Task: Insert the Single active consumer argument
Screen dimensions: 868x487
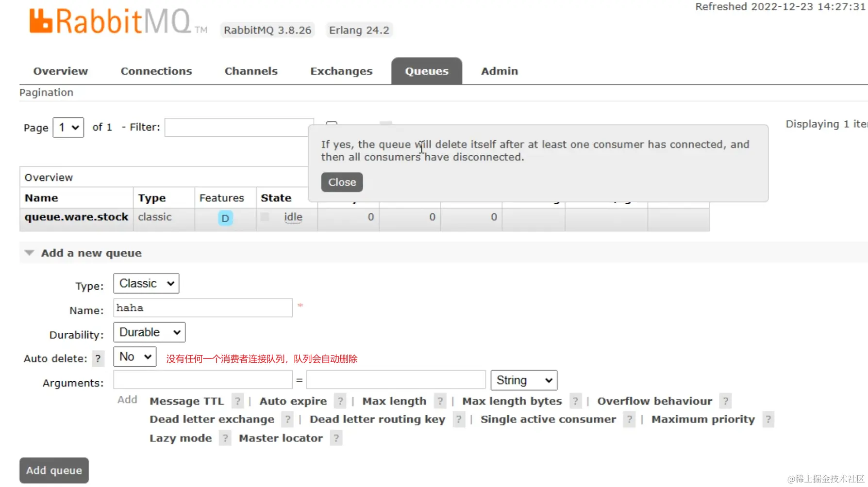Action: pos(549,419)
